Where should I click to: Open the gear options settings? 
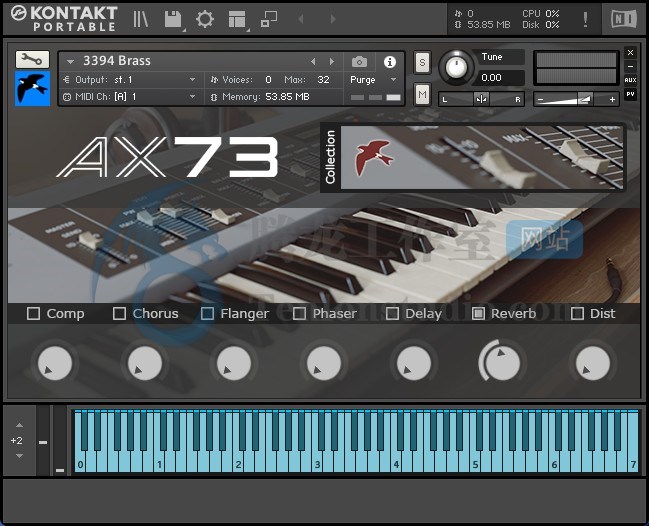click(205, 19)
